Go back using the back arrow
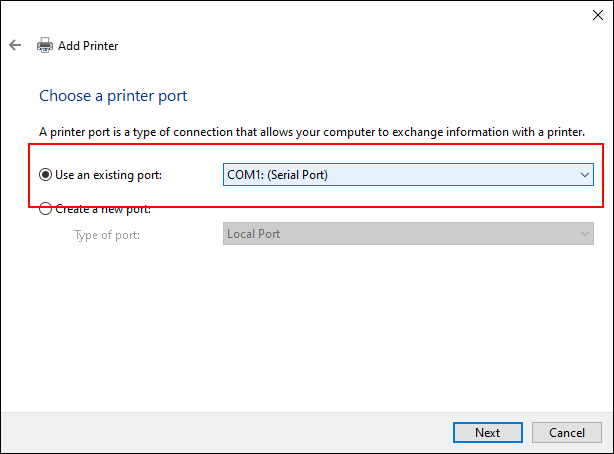The width and height of the screenshot is (614, 454). (15, 45)
